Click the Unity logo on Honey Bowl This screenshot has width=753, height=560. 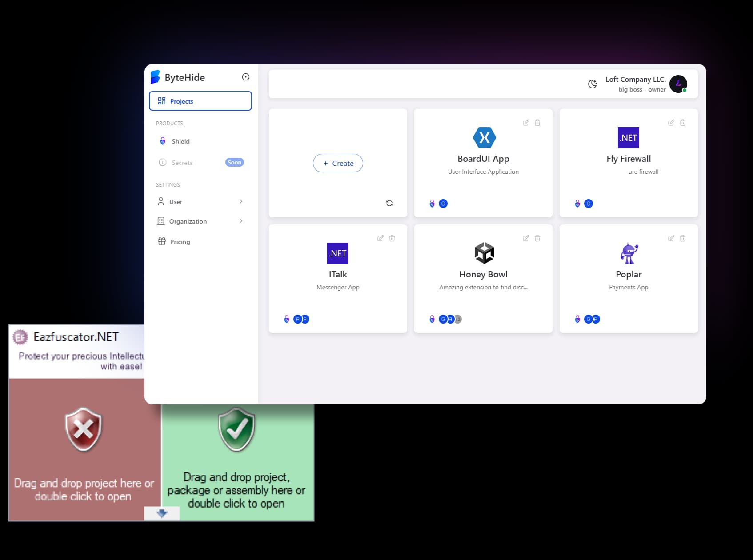484,253
